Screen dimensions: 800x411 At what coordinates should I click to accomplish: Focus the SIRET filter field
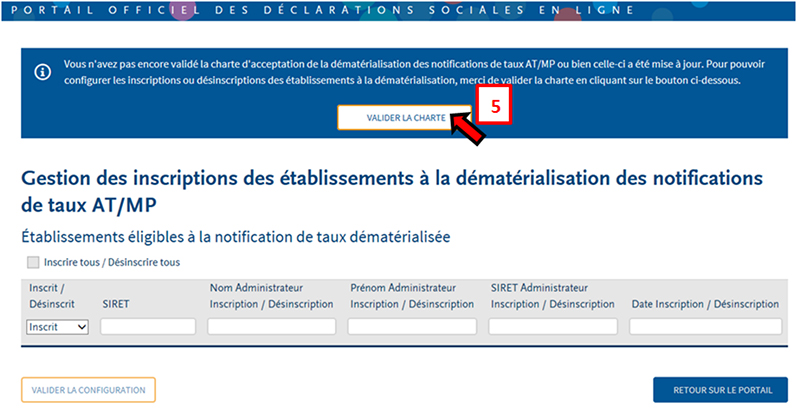click(148, 326)
